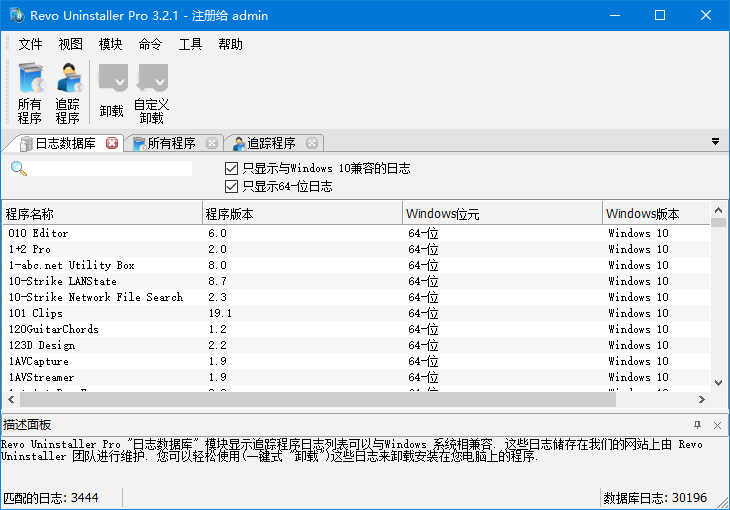Viewport: 730px width, 510px height.
Task: Open the 命令 menu
Action: 150,44
